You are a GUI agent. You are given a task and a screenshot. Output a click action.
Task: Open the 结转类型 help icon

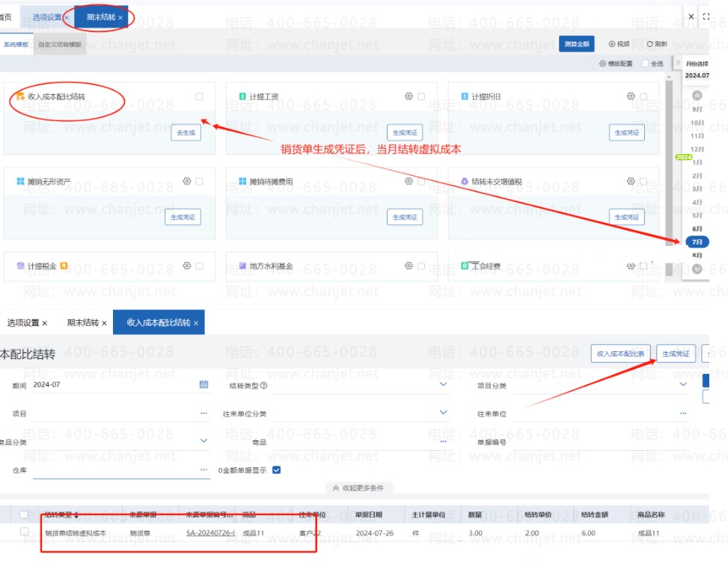(x=263, y=386)
